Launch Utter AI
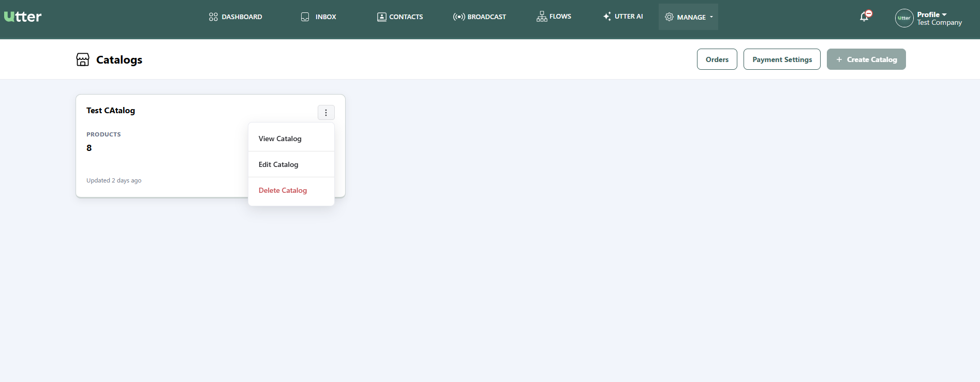 (x=623, y=17)
